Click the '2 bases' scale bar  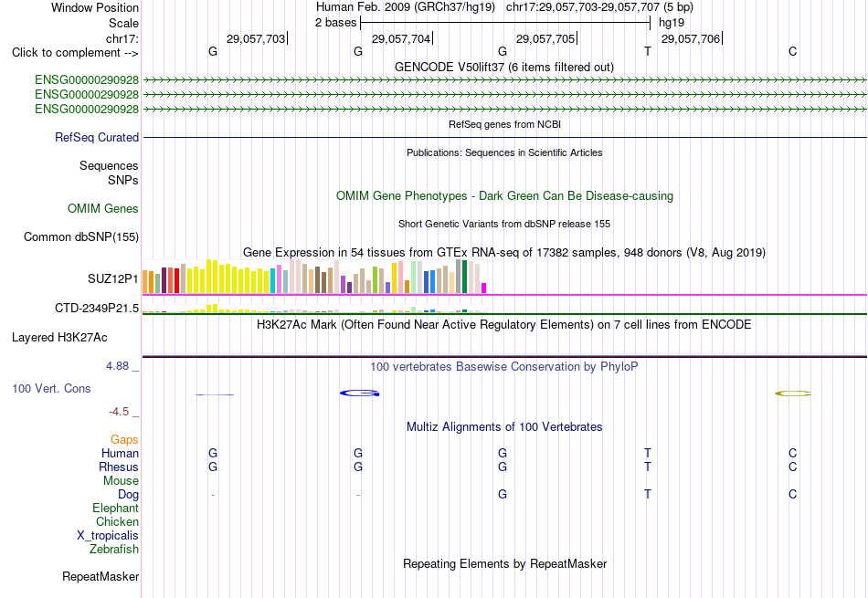[x=505, y=23]
